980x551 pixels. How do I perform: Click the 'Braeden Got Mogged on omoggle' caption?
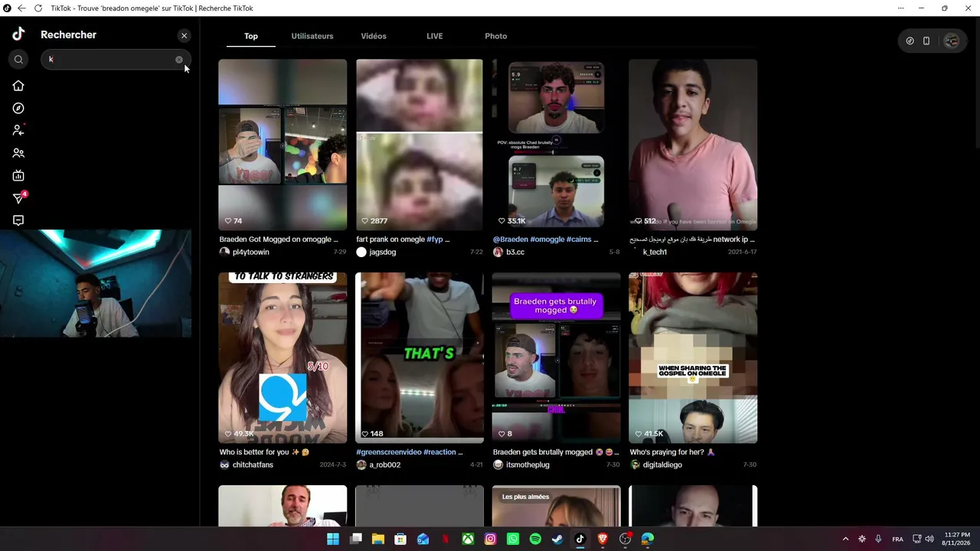point(279,240)
